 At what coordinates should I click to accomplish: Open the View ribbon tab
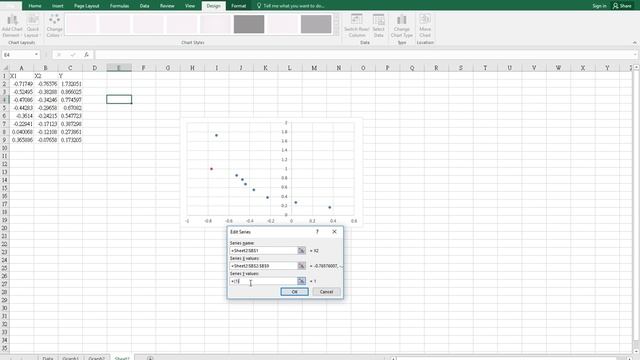pos(190,6)
